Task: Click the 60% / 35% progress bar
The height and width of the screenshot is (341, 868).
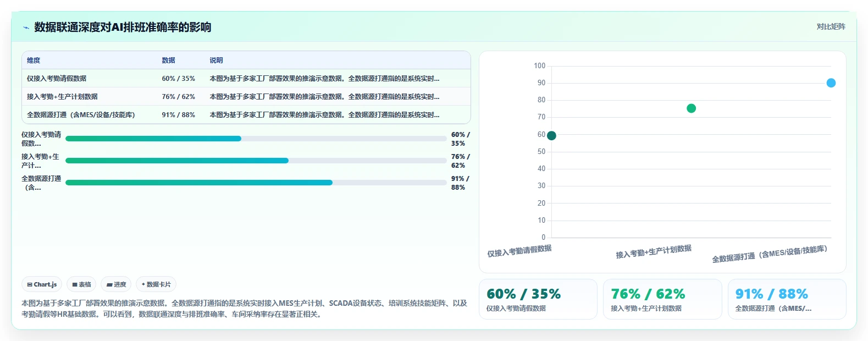Action: 256,139
